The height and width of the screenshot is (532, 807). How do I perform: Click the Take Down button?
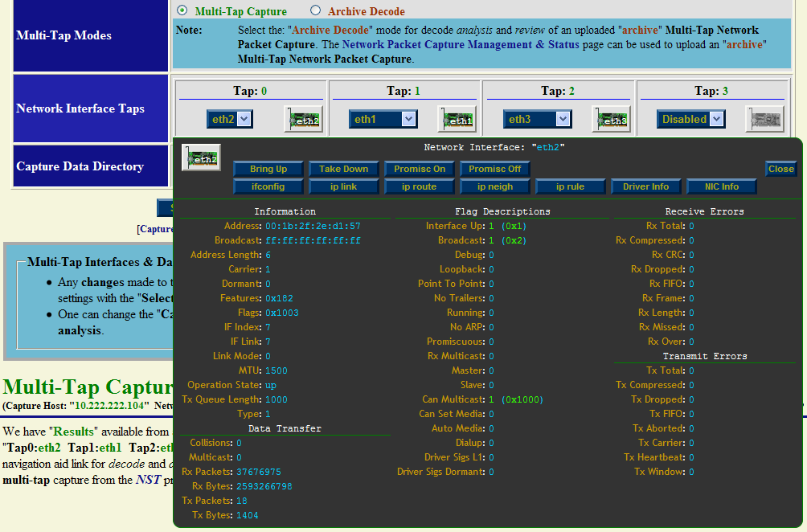pyautogui.click(x=343, y=169)
